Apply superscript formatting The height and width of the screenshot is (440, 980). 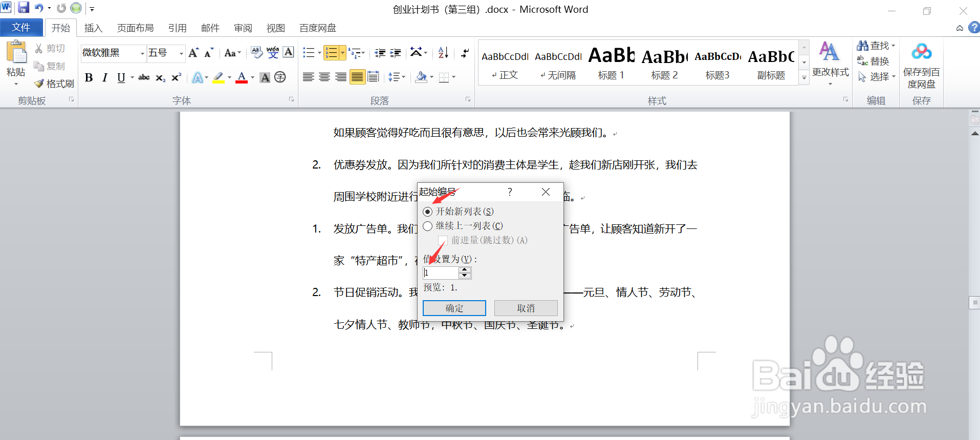176,77
